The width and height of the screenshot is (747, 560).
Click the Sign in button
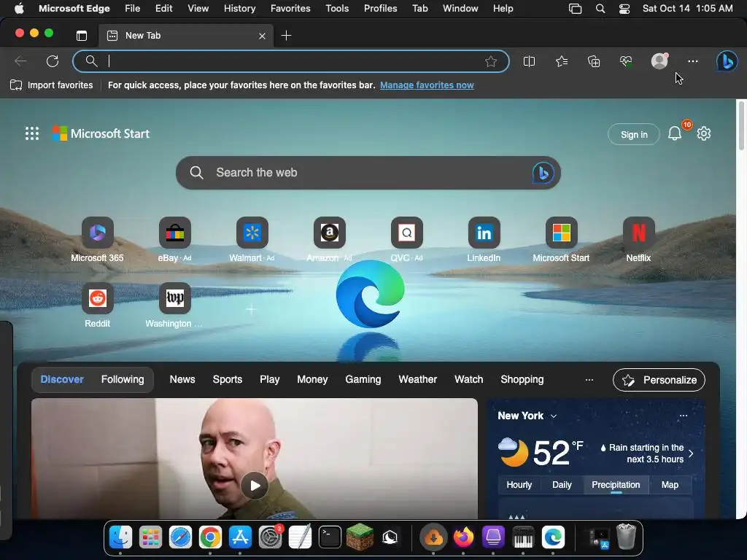tap(634, 135)
